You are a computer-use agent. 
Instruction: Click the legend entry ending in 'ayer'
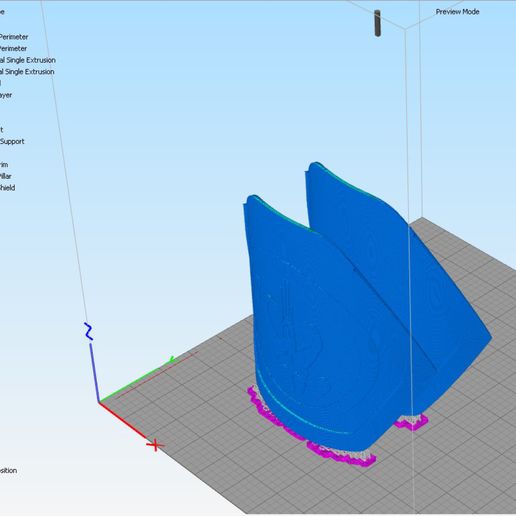coord(6,95)
